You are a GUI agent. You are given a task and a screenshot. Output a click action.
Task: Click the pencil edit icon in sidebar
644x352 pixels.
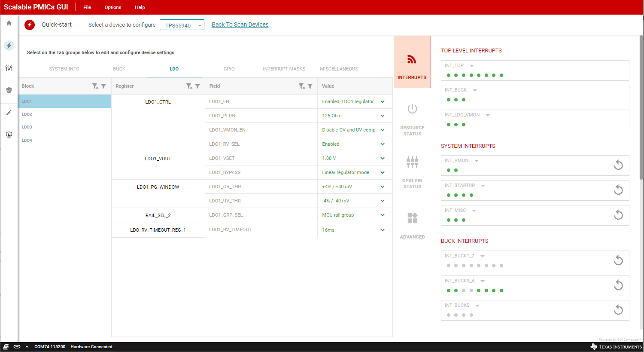point(9,113)
